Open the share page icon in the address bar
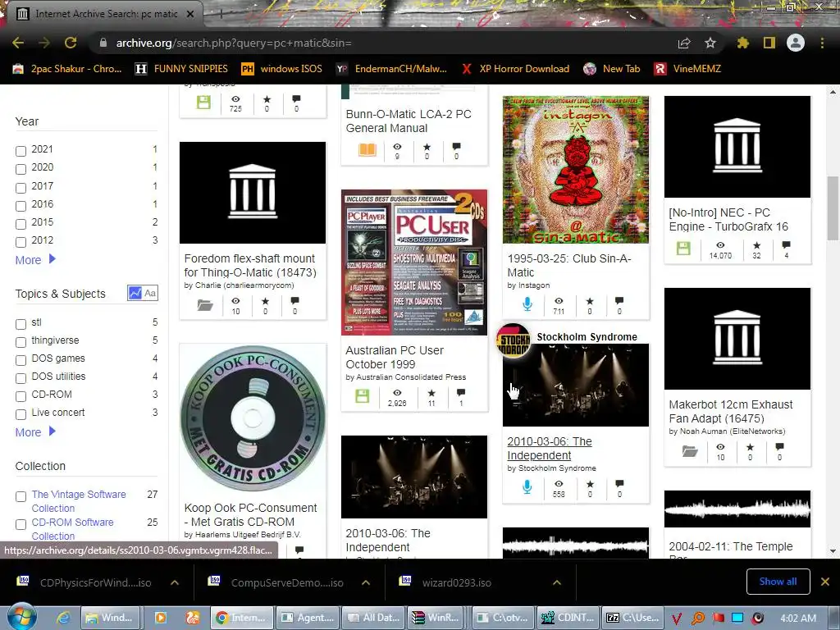The height and width of the screenshot is (630, 840). click(x=684, y=43)
